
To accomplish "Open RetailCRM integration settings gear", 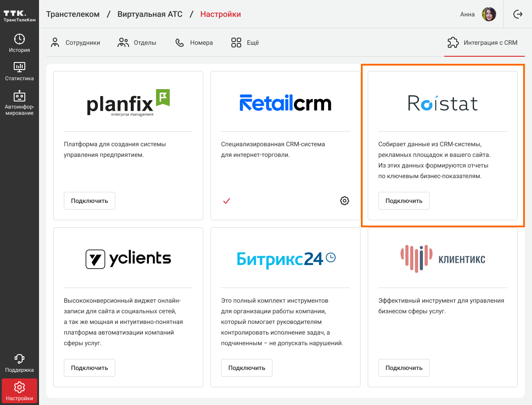I will (344, 201).
